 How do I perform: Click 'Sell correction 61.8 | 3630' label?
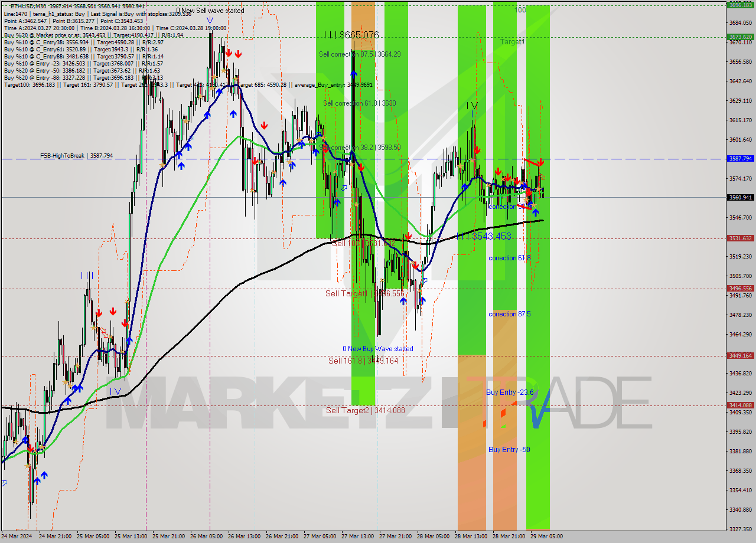pos(359,103)
